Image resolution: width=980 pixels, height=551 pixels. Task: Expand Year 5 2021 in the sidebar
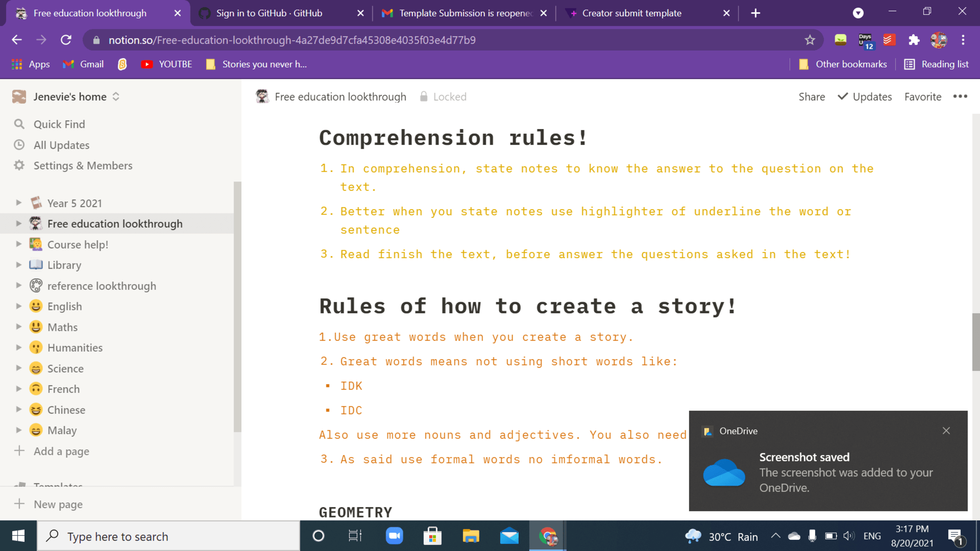pyautogui.click(x=18, y=202)
